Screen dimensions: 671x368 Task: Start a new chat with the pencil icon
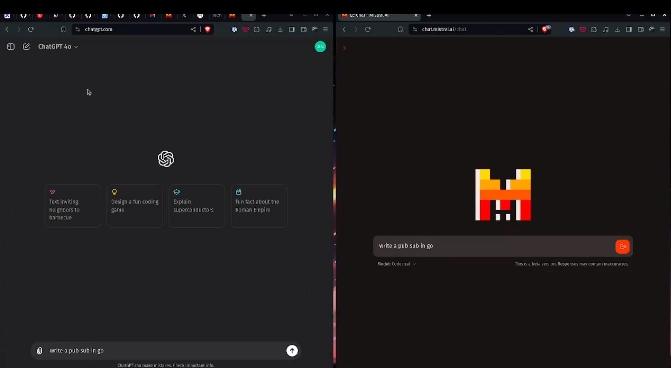pyautogui.click(x=26, y=47)
